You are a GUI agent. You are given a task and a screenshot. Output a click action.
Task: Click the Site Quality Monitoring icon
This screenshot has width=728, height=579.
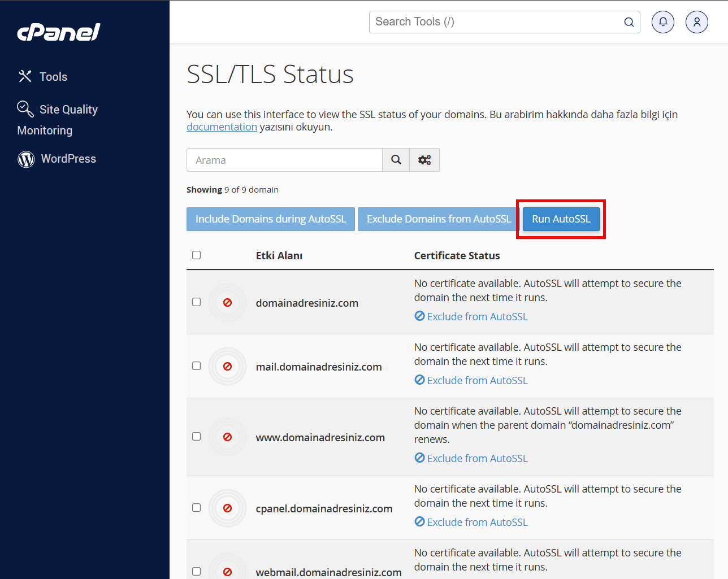click(x=25, y=108)
